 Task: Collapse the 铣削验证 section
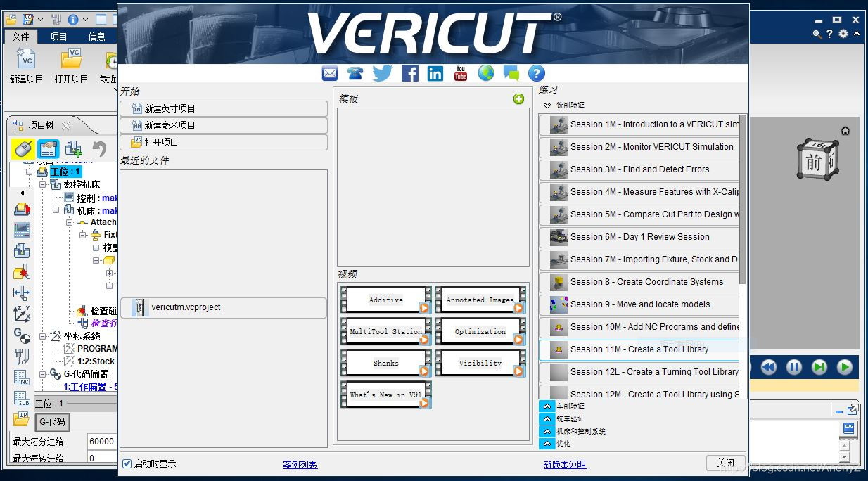pyautogui.click(x=547, y=105)
